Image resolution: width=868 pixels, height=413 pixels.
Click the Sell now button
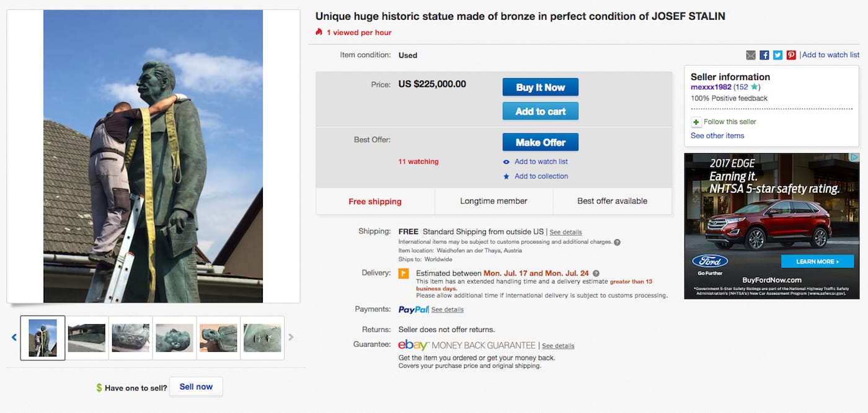196,387
